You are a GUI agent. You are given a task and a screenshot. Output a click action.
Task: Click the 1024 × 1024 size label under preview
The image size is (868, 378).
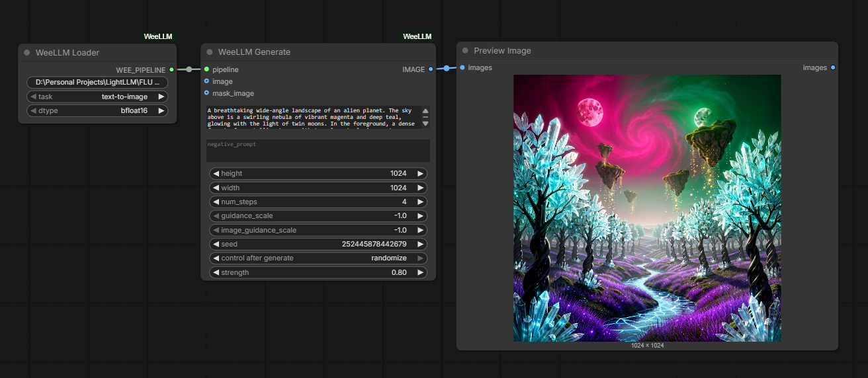pos(647,346)
